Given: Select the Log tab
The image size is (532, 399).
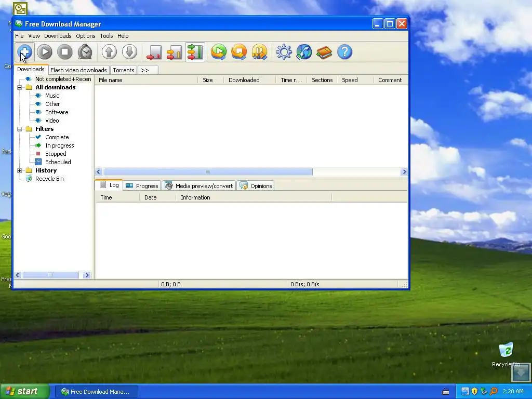Looking at the screenshot, I should pyautogui.click(x=109, y=185).
